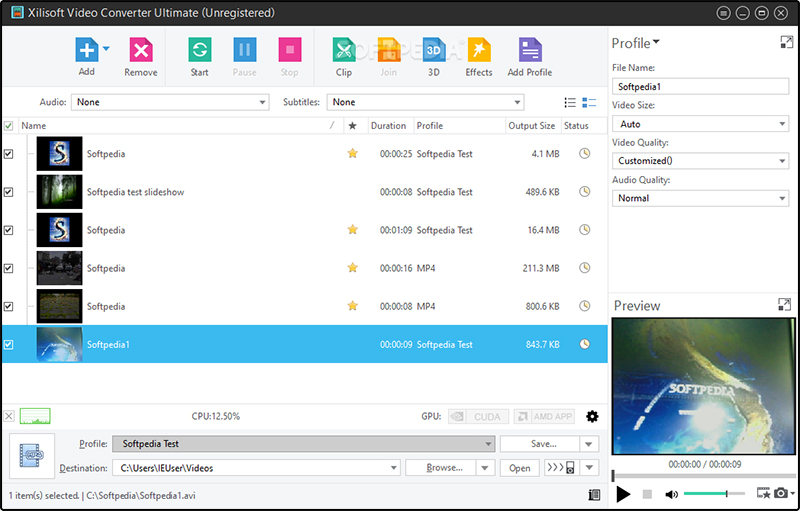Click the Browse... button
The height and width of the screenshot is (511, 800).
click(441, 468)
